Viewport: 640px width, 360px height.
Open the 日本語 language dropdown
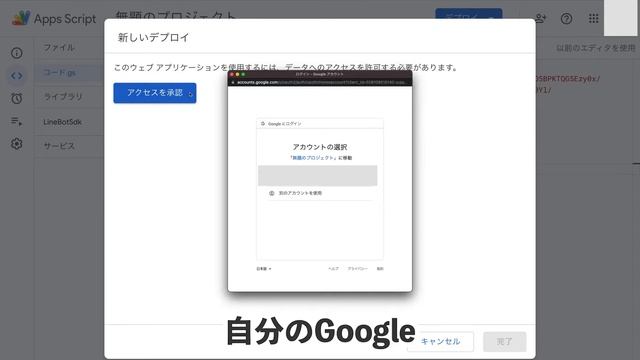pos(264,269)
